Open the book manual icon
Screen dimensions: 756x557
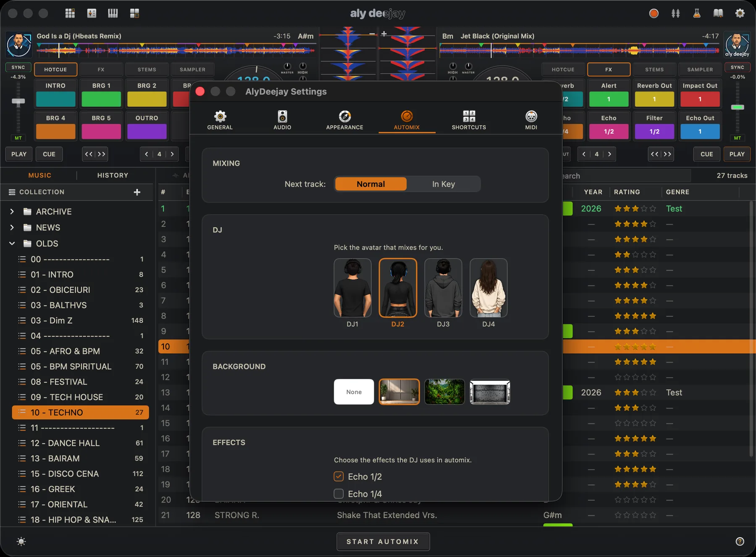pyautogui.click(x=718, y=13)
